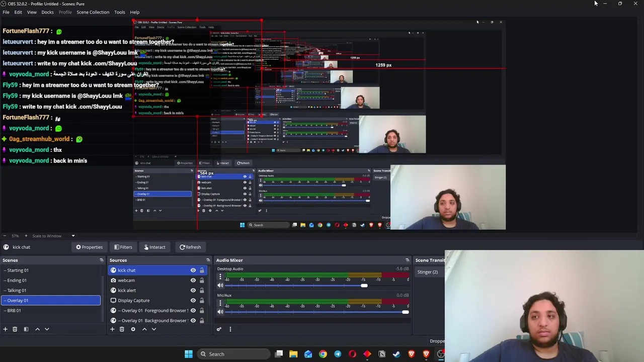Click the Windows taskbar Search box
This screenshot has width=644, height=362.
234,354
